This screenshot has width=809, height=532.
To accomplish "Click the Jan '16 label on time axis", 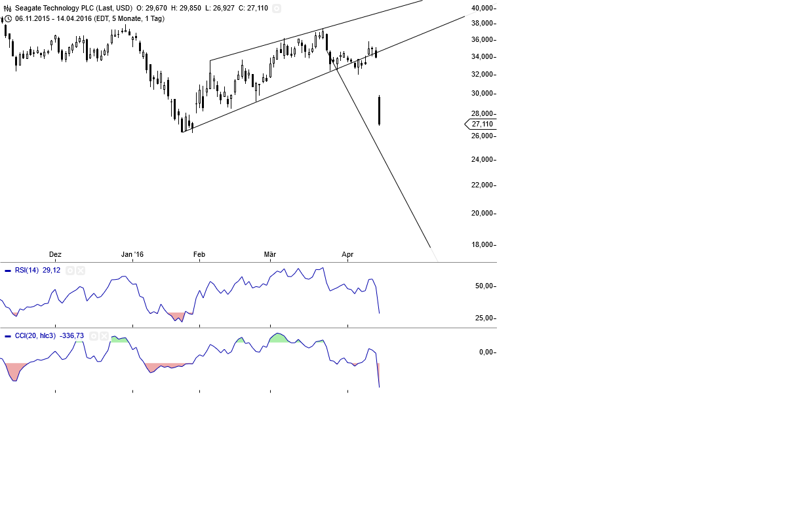I will click(x=132, y=254).
